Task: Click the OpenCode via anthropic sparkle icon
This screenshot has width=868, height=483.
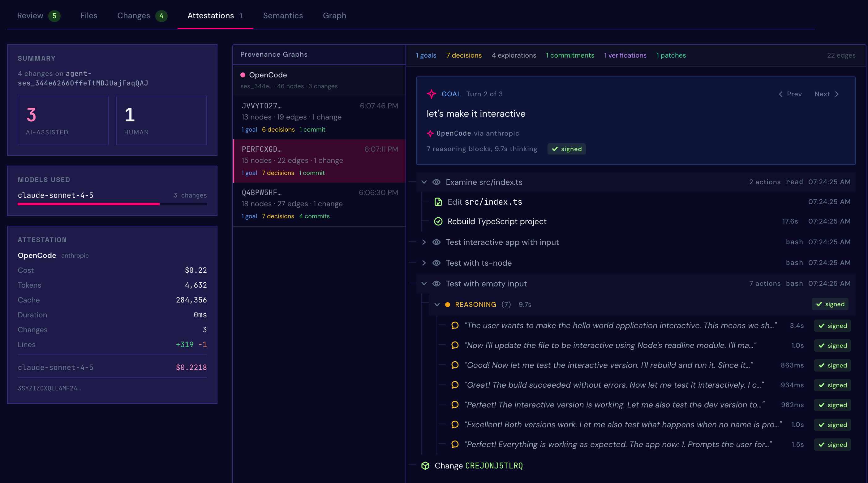Action: click(430, 133)
